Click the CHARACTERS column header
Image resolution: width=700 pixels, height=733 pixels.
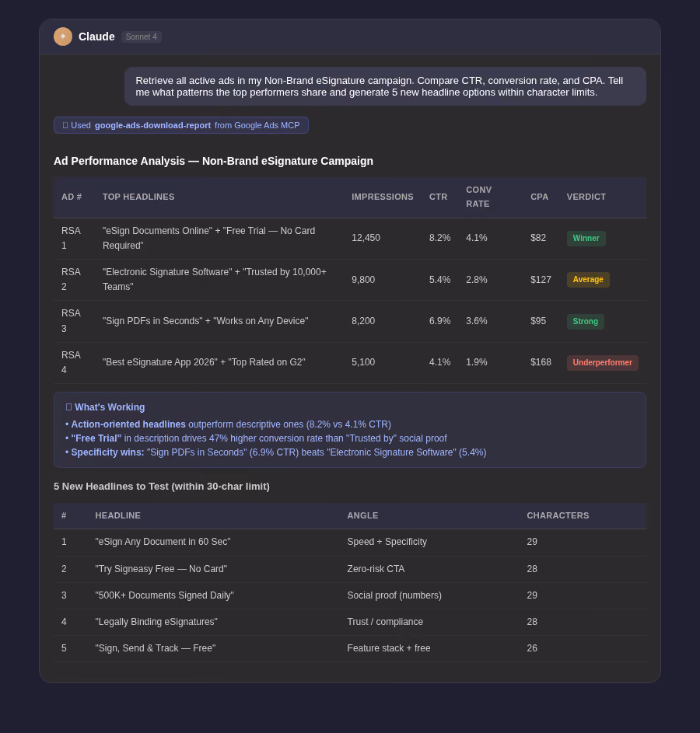point(558,515)
